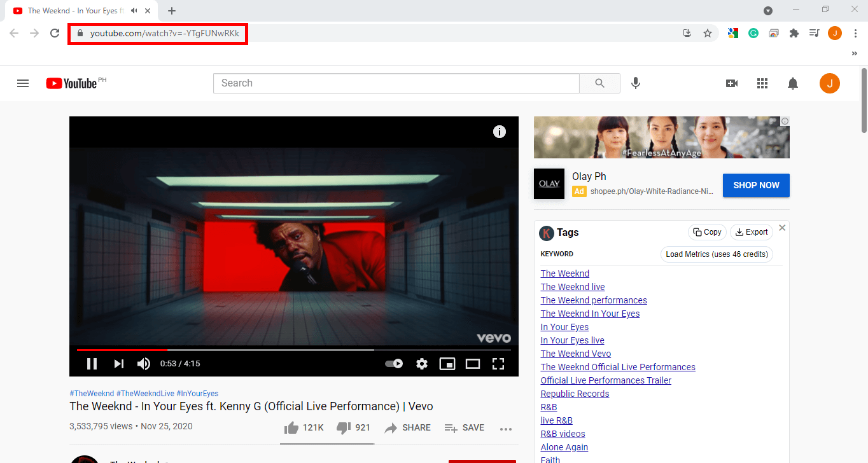Screen dimensions: 868x463
Task: Open the YouTube apps grid
Action: pyautogui.click(x=762, y=83)
